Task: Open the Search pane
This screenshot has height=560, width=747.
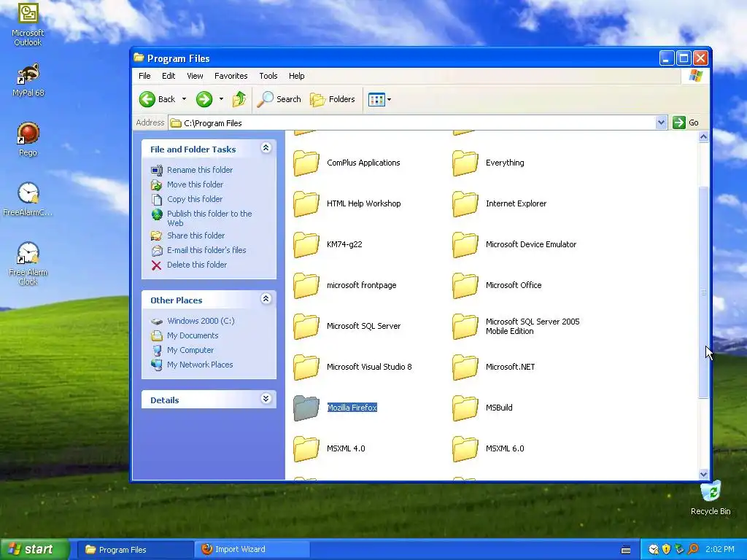Action: coord(279,99)
